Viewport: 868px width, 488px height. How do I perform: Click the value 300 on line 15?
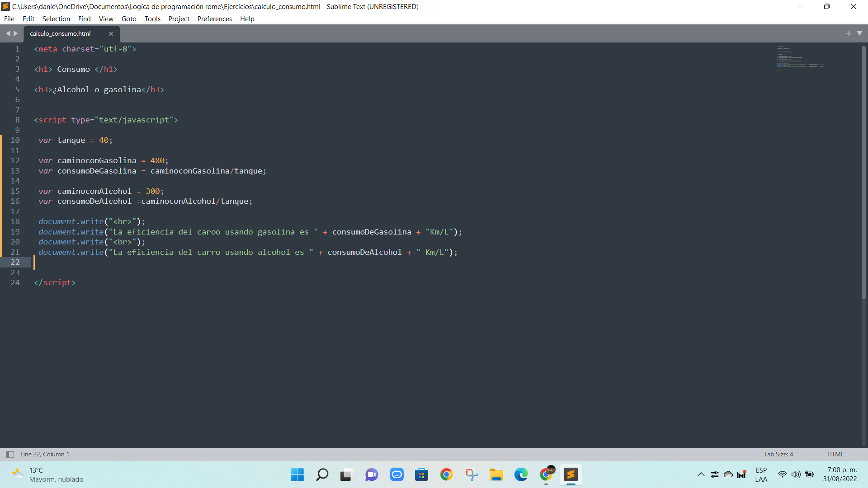click(x=153, y=192)
